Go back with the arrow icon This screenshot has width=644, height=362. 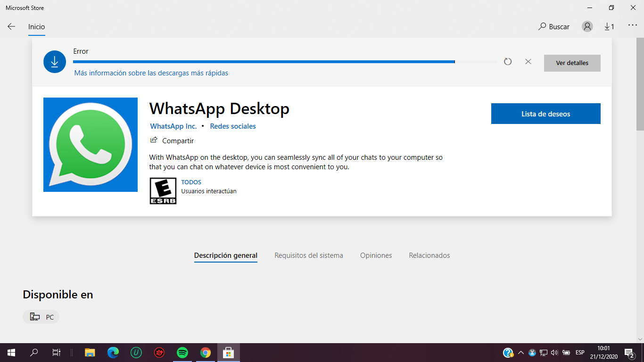[x=11, y=27]
